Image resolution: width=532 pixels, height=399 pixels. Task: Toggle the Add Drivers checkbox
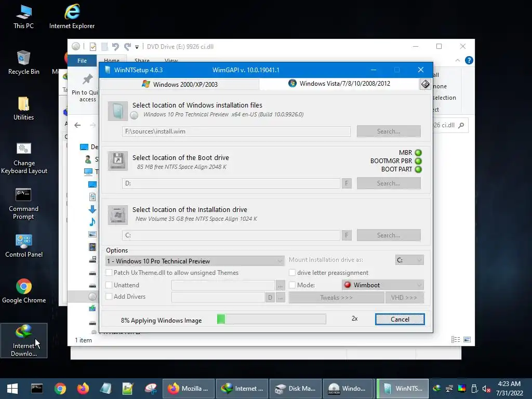pyautogui.click(x=109, y=296)
